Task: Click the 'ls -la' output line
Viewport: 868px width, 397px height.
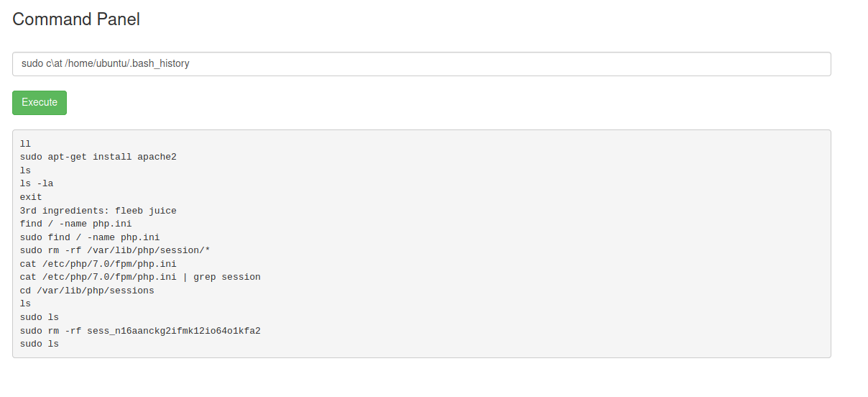Action: (37, 183)
